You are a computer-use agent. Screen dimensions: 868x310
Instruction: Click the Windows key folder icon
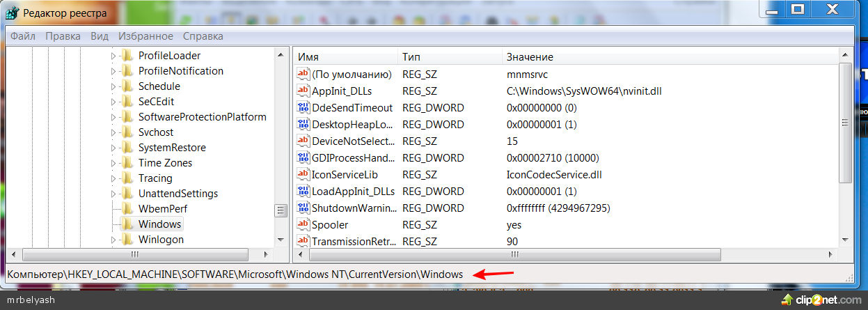point(127,224)
